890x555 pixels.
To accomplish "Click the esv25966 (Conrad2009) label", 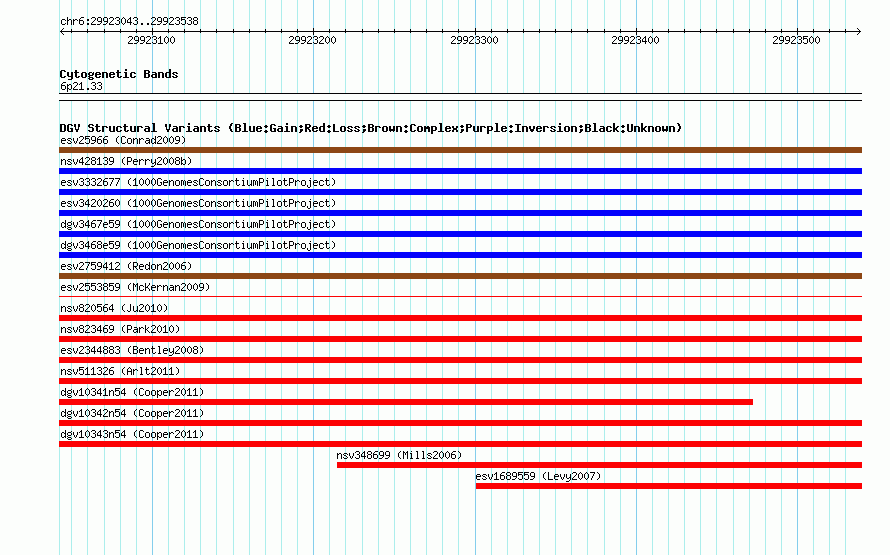I will (123, 140).
